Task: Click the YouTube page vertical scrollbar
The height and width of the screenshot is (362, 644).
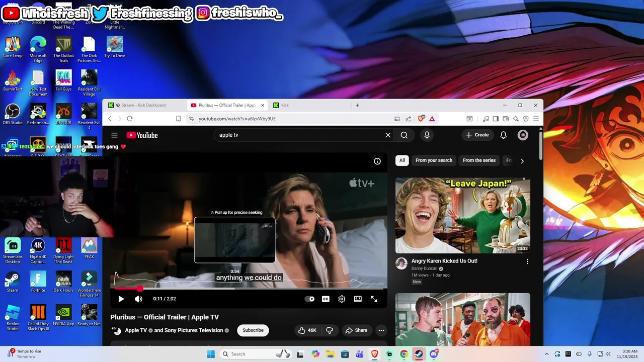Action: pos(541,145)
